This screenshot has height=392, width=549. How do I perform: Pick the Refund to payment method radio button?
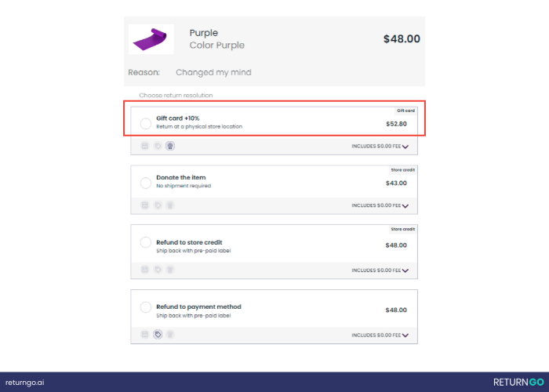click(145, 307)
